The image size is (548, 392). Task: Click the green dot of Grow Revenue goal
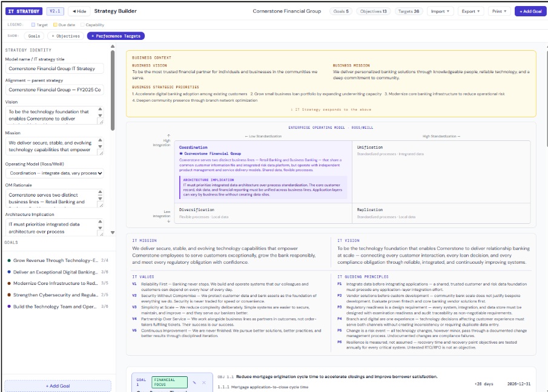pos(9,260)
